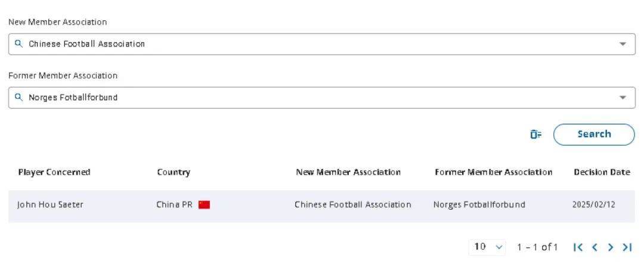Click the Former Member Association column header
The image size is (644, 264).
click(x=494, y=172)
